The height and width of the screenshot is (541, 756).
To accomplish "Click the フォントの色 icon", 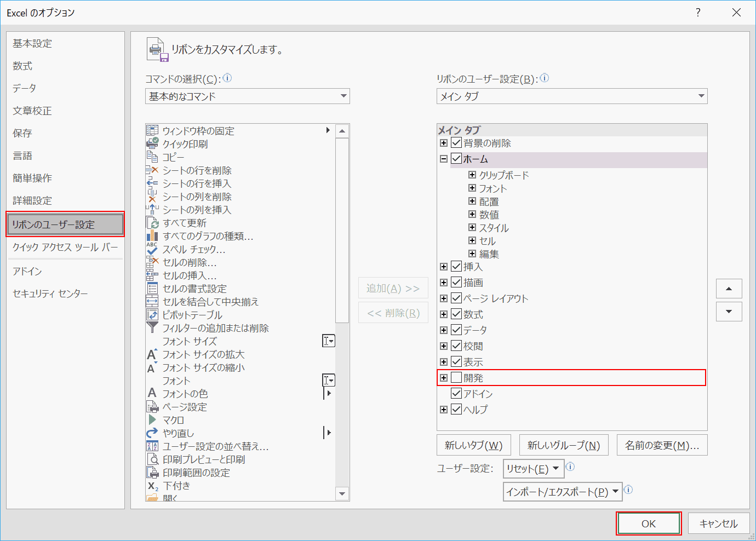I will click(152, 393).
